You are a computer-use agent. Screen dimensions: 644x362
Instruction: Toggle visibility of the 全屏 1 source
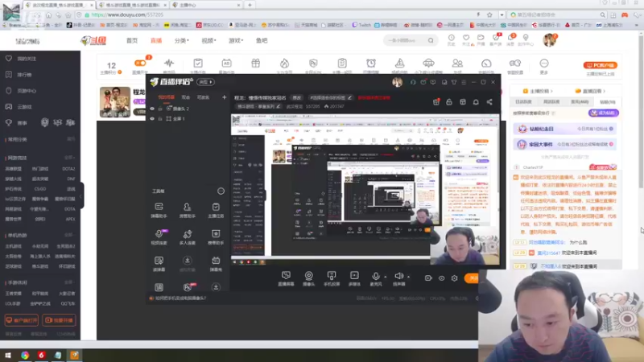(x=152, y=118)
